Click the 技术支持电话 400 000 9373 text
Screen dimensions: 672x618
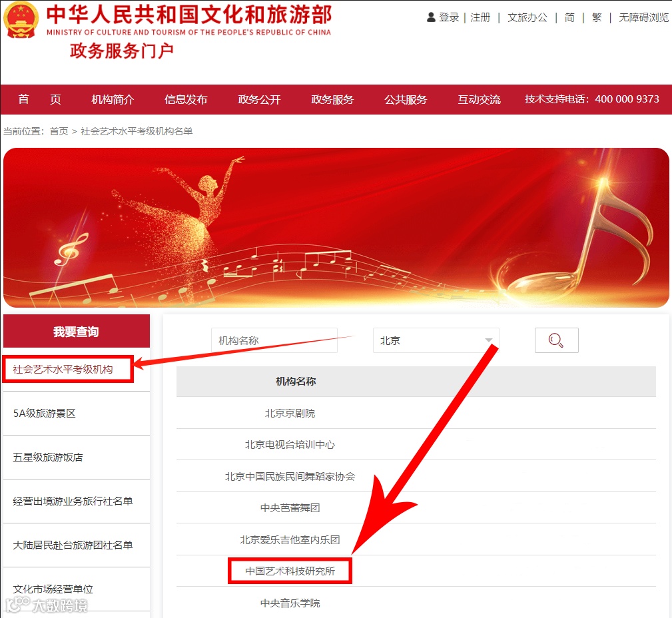[592, 99]
